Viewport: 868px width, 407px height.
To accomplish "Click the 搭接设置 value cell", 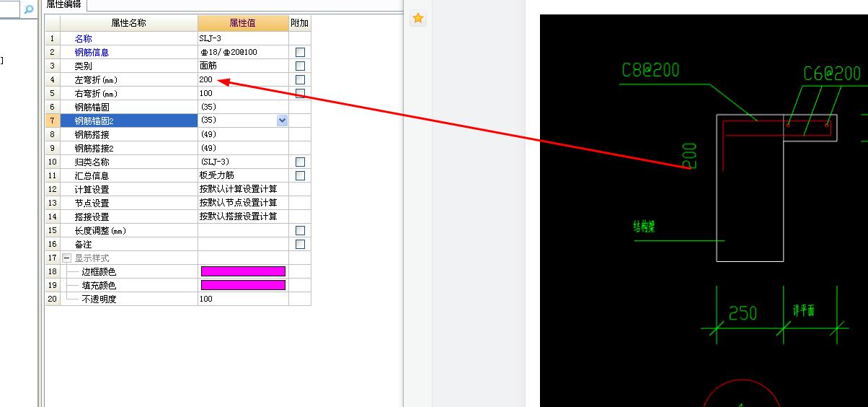I will pos(243,216).
